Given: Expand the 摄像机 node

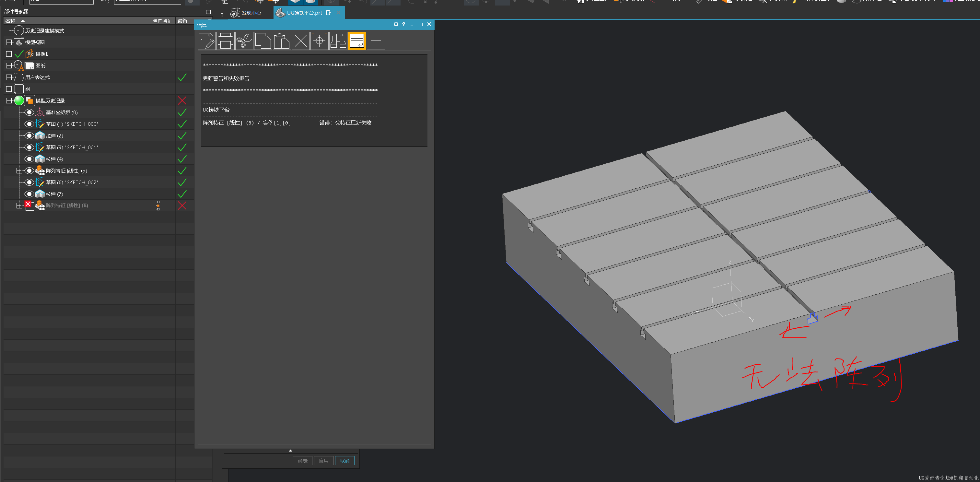Looking at the screenshot, I should (9, 54).
